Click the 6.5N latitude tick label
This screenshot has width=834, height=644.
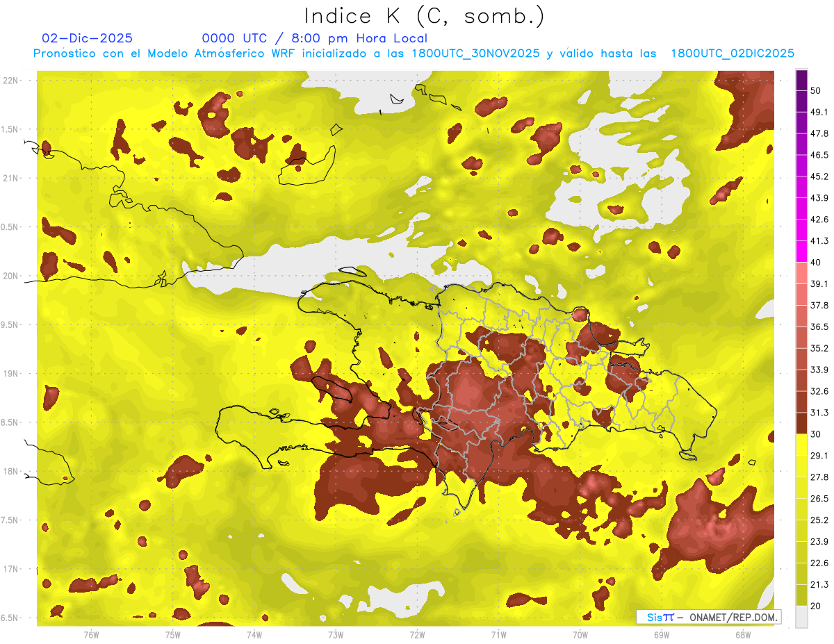10,618
